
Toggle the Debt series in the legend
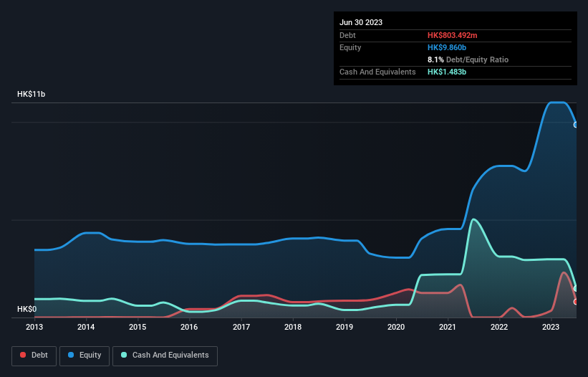coord(34,355)
